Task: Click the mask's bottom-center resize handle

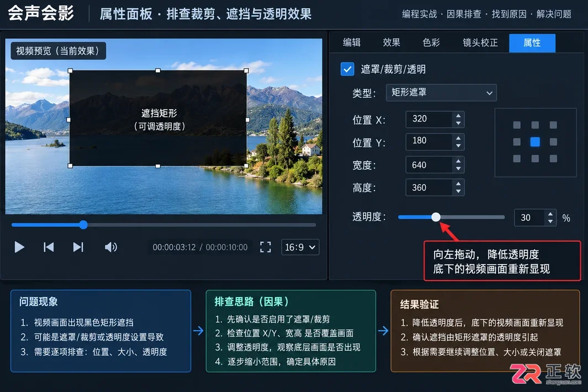Action: tap(158, 166)
